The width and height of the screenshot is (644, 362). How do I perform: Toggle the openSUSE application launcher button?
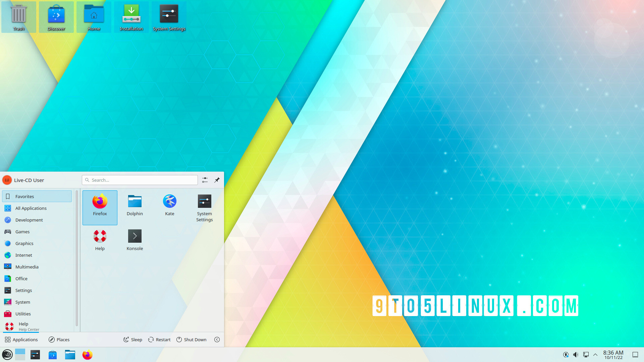pos(7,355)
